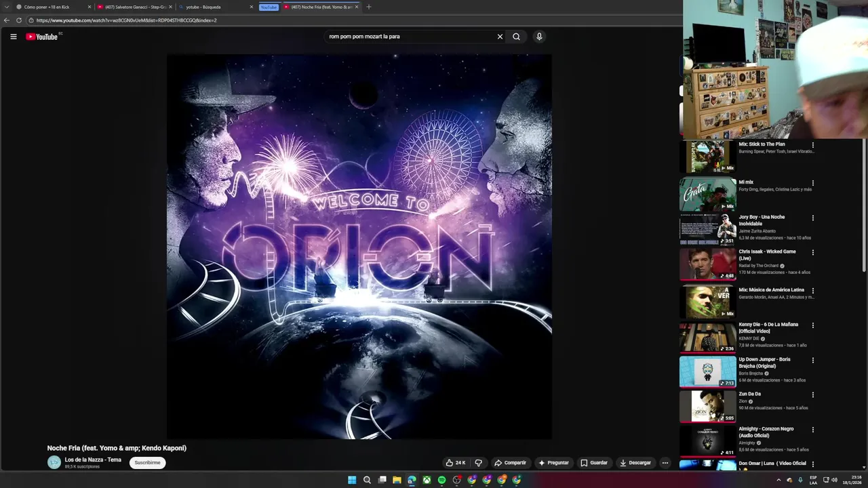
Task: Open 'Mix: Música de América Latina'
Action: click(x=708, y=302)
